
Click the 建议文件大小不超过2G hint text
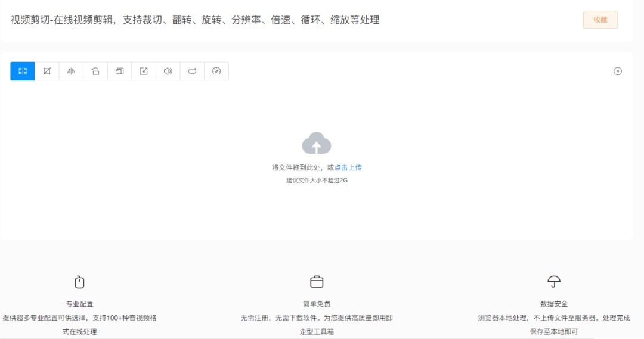(x=317, y=180)
